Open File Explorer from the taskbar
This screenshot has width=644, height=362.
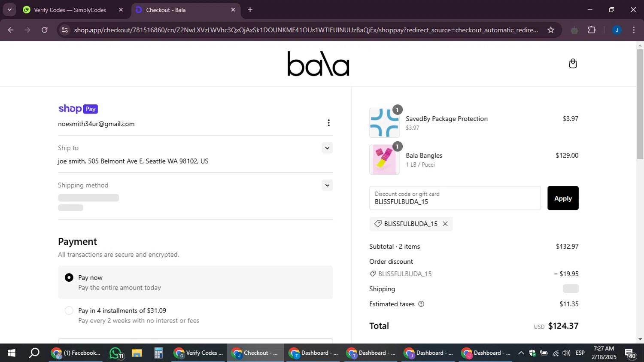[x=137, y=353]
